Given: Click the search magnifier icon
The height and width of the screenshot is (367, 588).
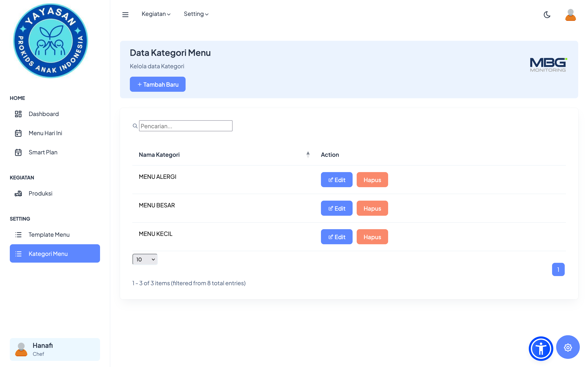Looking at the screenshot, I should click(x=135, y=126).
